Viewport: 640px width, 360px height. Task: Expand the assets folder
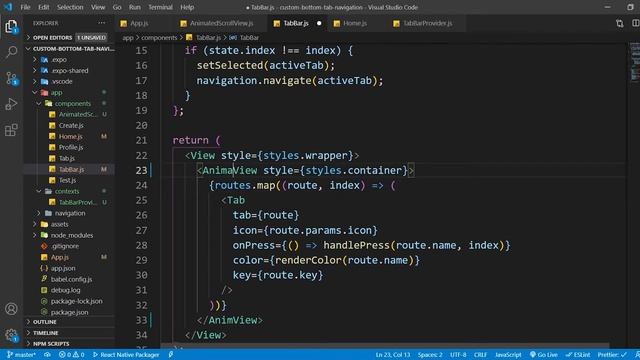pos(69,224)
